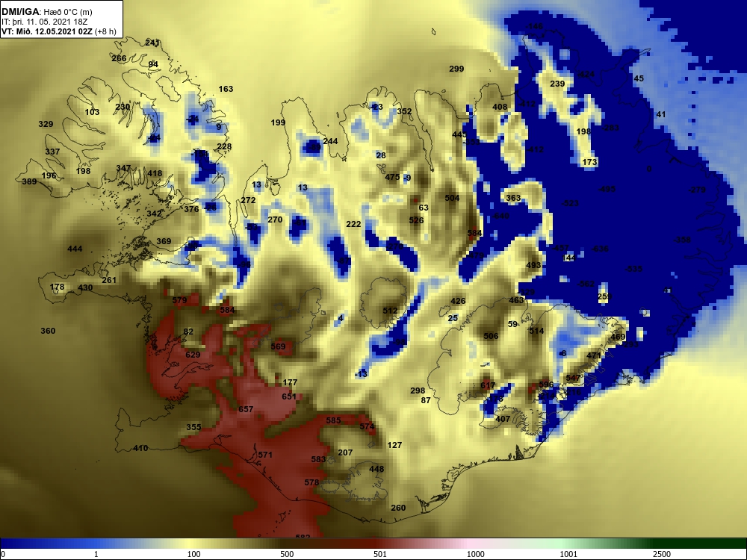
Task: Click the map value '103'
Action: [x=92, y=113]
